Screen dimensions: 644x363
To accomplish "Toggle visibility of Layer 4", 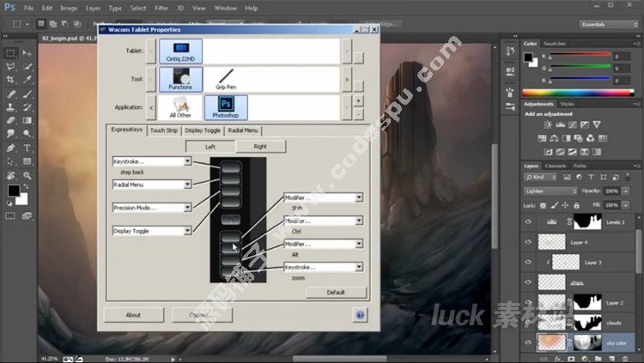I will coord(529,243).
